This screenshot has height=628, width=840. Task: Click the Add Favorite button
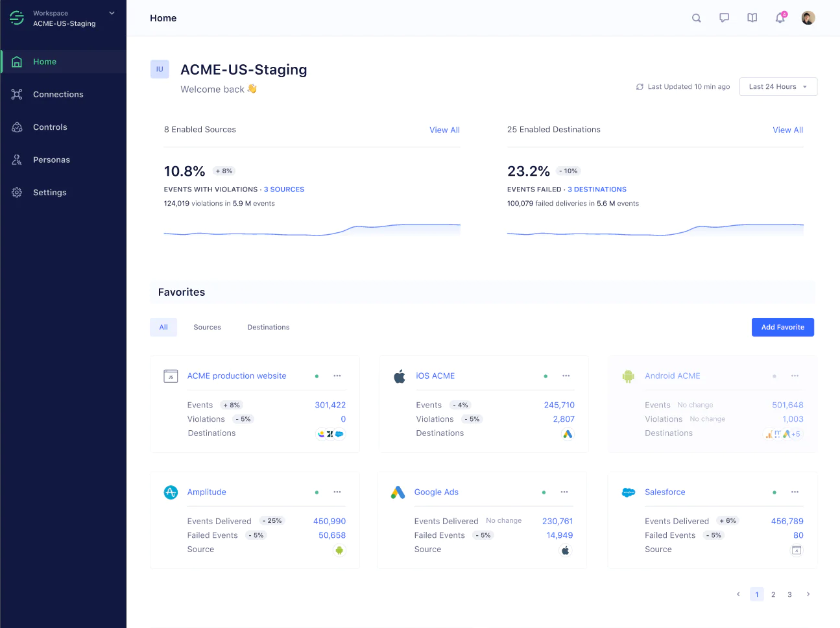click(783, 327)
